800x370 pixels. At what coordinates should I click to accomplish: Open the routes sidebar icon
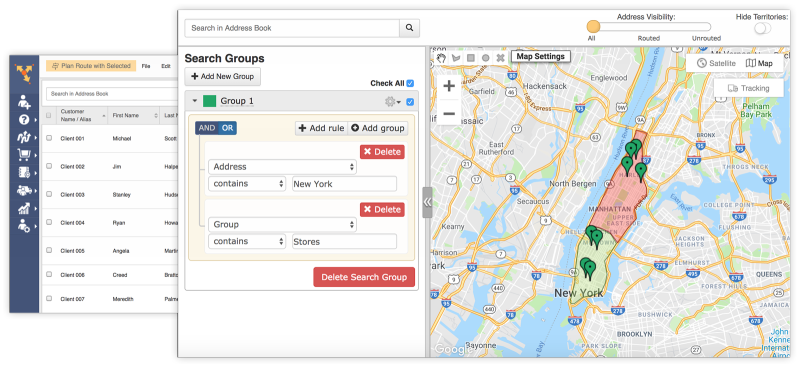(x=24, y=137)
